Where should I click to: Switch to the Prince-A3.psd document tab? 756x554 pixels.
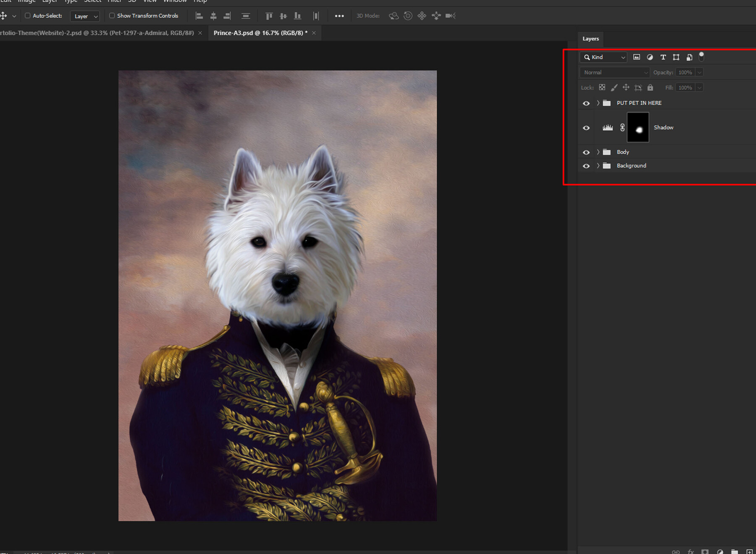click(260, 32)
